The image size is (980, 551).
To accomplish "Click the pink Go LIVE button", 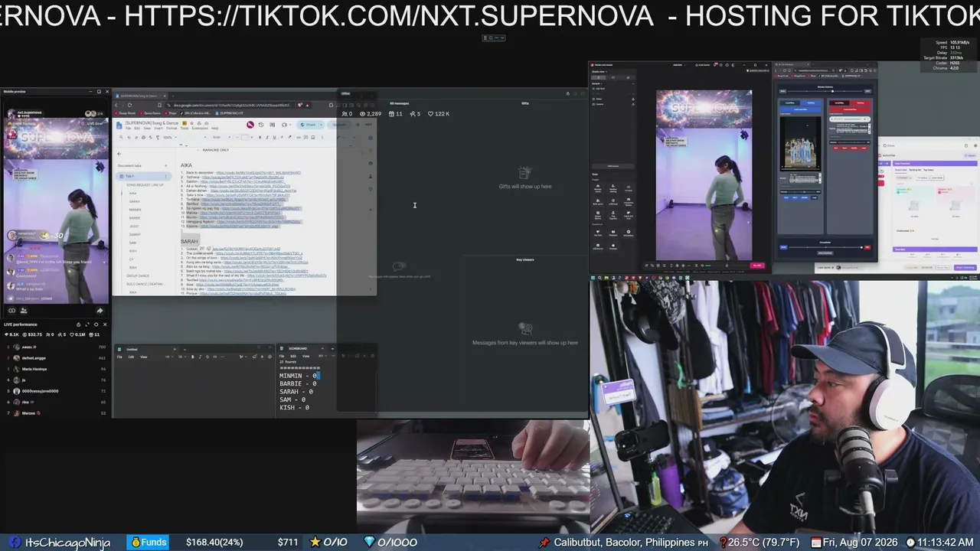I will point(757,266).
